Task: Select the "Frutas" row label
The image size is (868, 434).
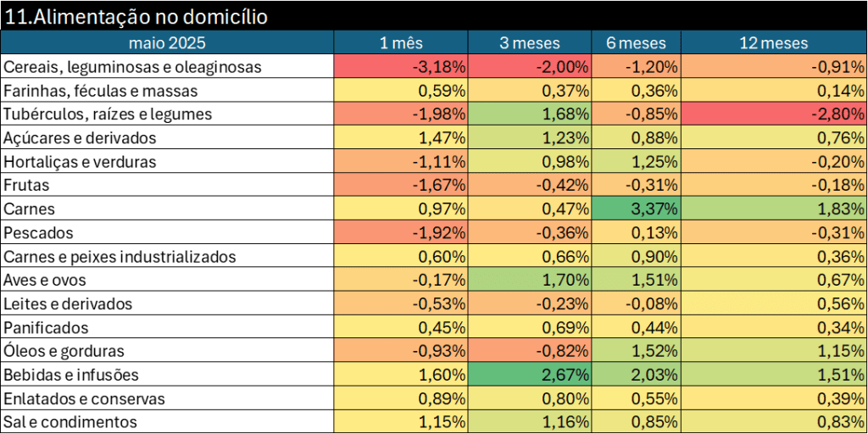Action: click(27, 185)
